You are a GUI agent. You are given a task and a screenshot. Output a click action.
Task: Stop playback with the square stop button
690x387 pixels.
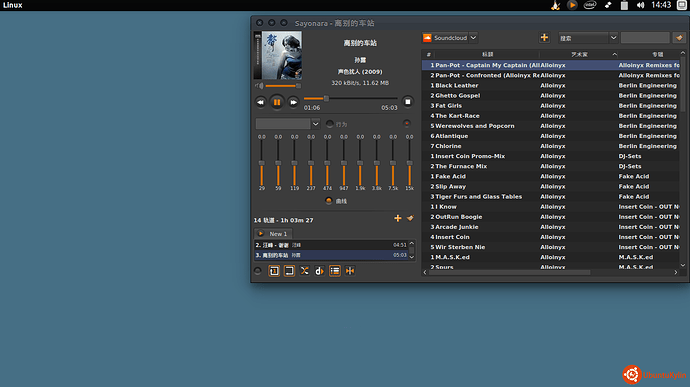point(407,102)
